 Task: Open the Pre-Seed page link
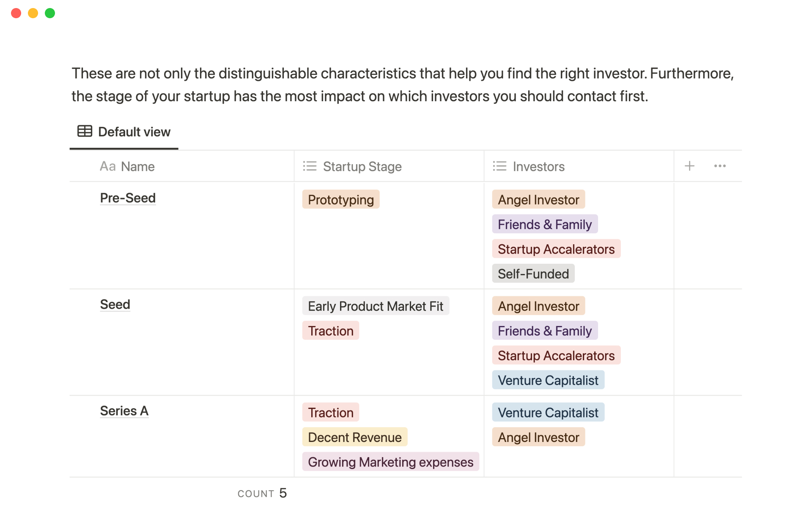tap(128, 198)
